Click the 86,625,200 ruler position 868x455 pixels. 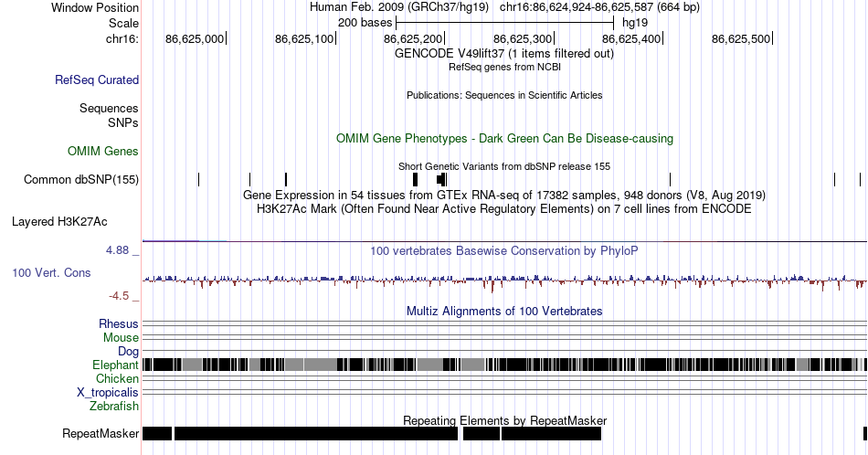tap(413, 38)
